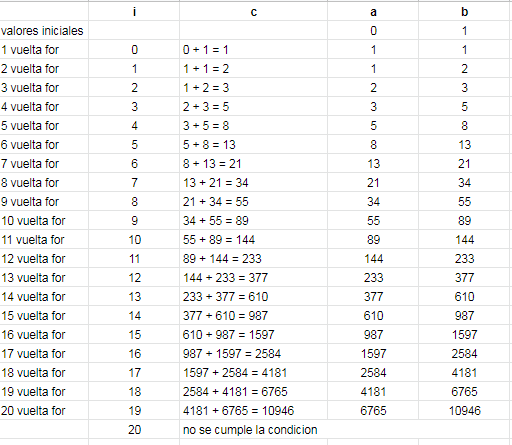Screen dimensions: 512x445
Task: Click the '16 vuelta for' row label
Action: click(x=44, y=334)
